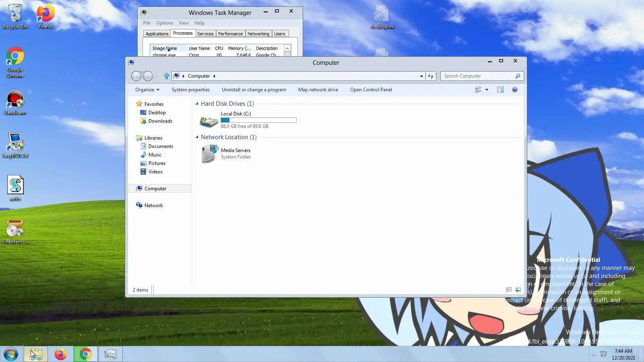The image size is (644, 362).
Task: Open Favorites in navigation pane
Action: click(154, 104)
